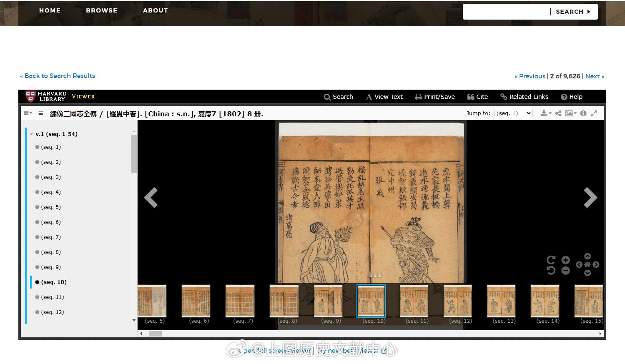Open thumbnail (seq. 5)
Viewport: 625px width, 364px height.
coord(152,301)
